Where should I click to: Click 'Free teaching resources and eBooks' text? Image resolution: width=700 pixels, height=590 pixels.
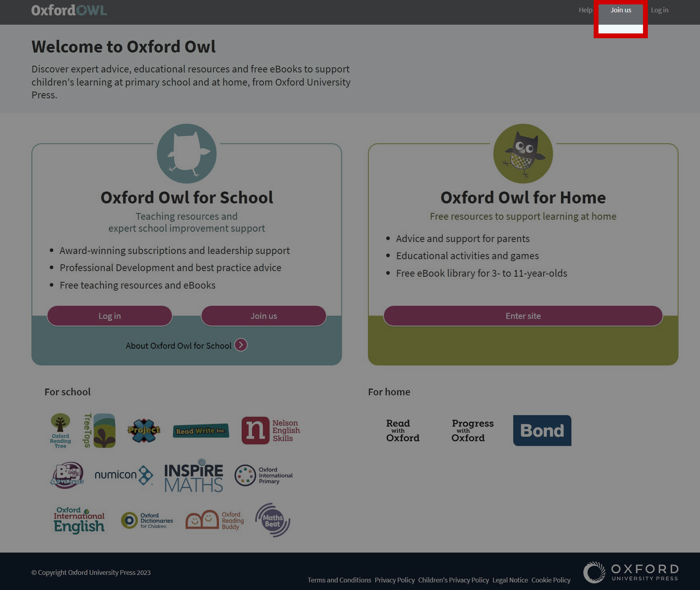click(137, 285)
